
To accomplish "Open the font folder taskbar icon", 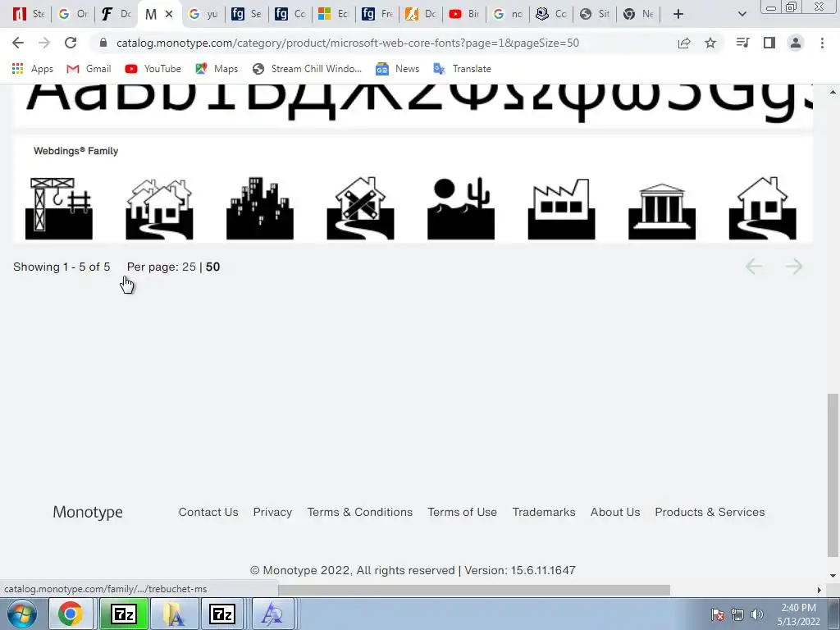I will 174,614.
